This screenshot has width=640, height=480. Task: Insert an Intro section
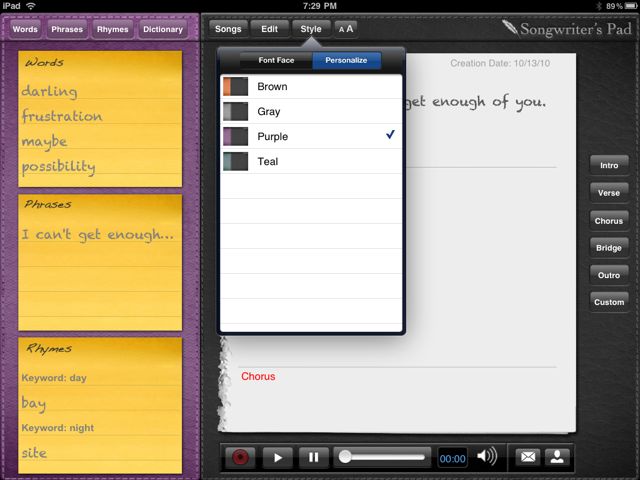click(x=609, y=165)
